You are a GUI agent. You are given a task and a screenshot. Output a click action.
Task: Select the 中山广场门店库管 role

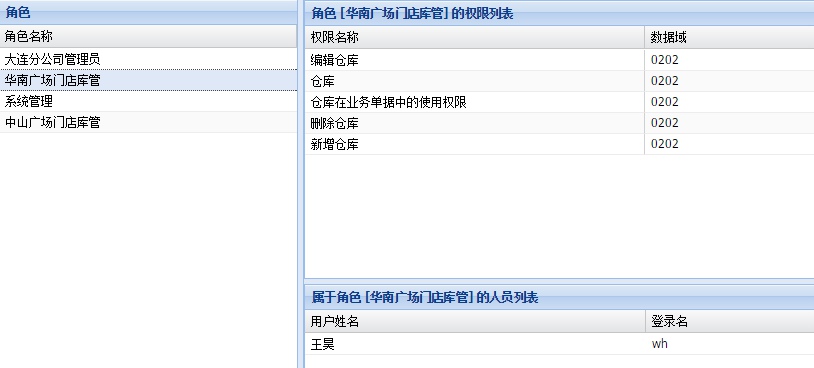(x=148, y=122)
